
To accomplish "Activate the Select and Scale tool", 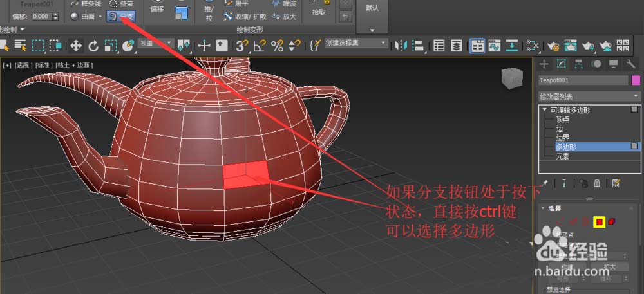I will click(x=111, y=46).
